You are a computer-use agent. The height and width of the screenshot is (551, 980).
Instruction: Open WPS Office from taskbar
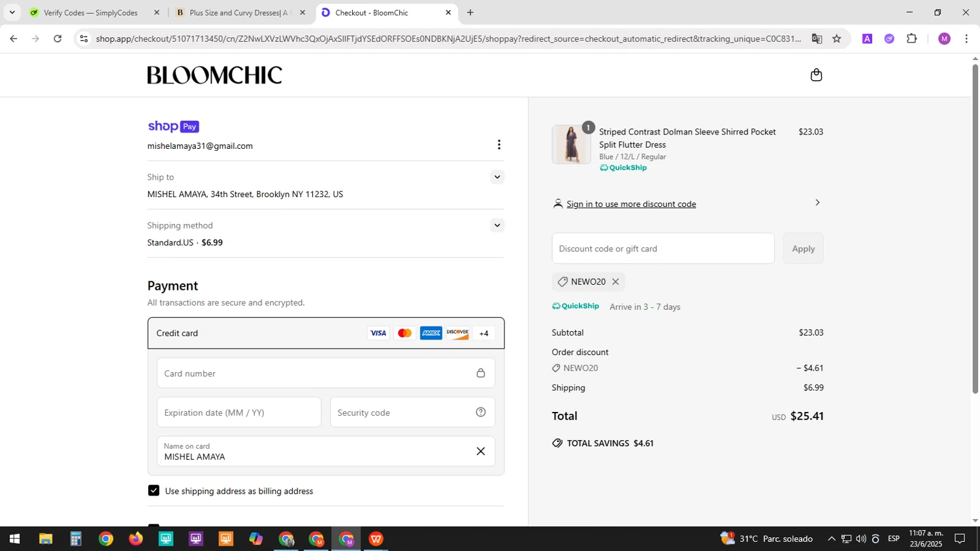point(376,539)
